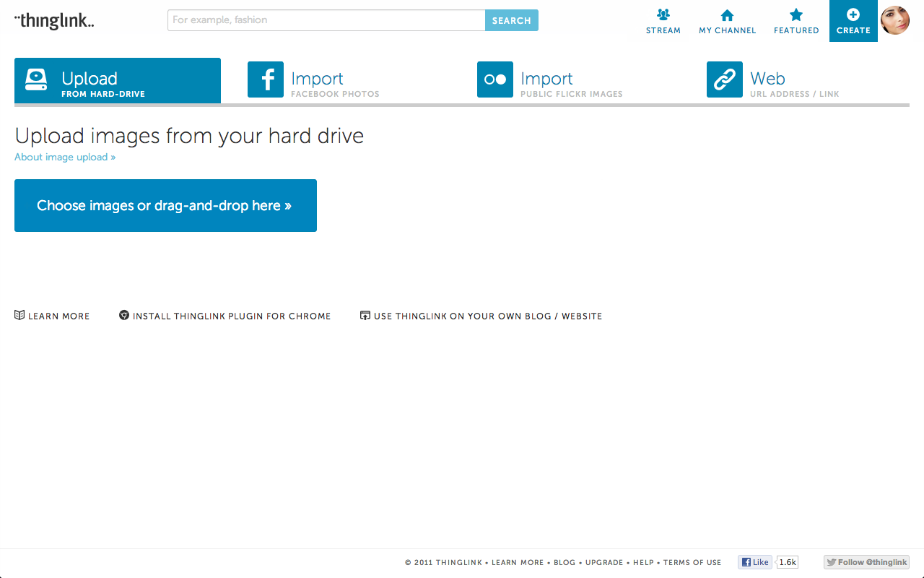Click footer '© 2011 THINGLINK' text
924x578 pixels.
[443, 562]
